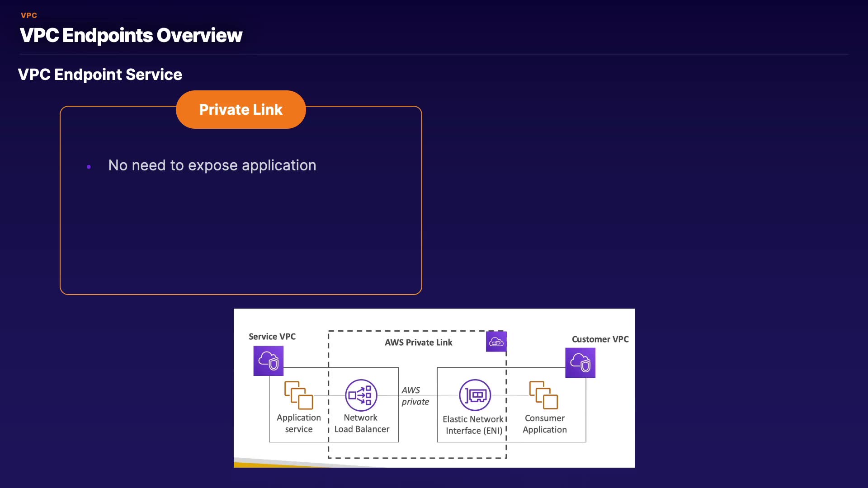Screen dimensions: 868x488
Task: Click the Service VPC shield cloud icon
Action: coord(268,361)
